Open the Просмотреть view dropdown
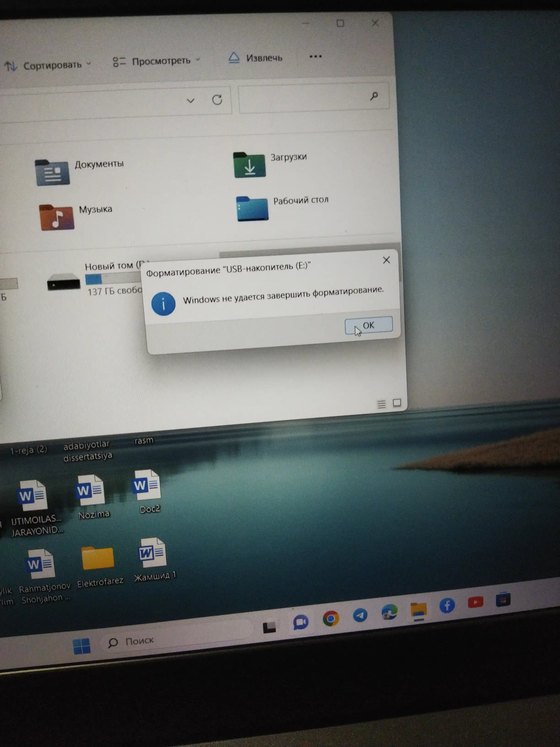 click(x=157, y=61)
